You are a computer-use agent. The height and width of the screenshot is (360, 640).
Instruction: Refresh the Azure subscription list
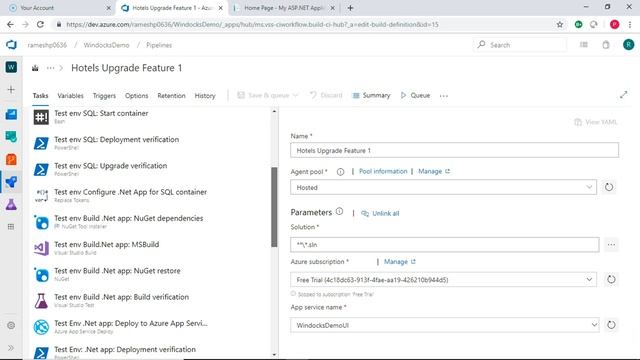[611, 280]
